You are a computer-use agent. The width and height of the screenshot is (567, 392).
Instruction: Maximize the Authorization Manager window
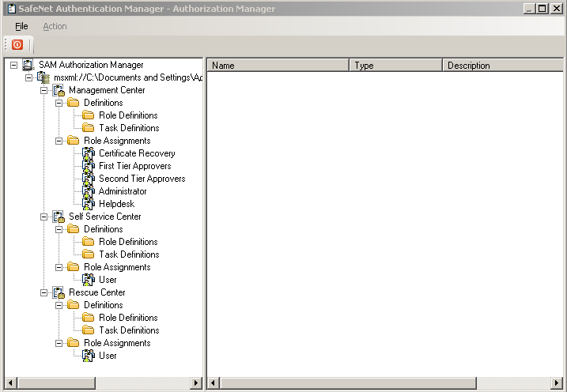(x=542, y=9)
